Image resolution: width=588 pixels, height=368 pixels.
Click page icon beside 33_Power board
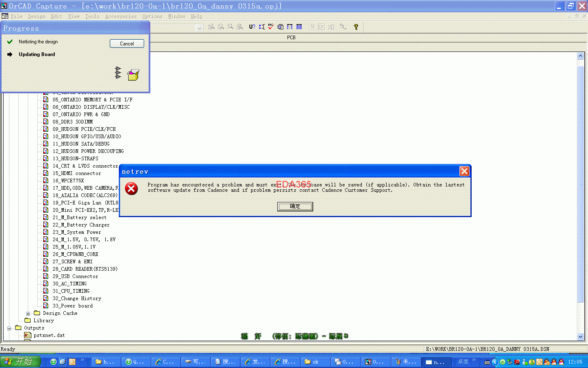46,305
